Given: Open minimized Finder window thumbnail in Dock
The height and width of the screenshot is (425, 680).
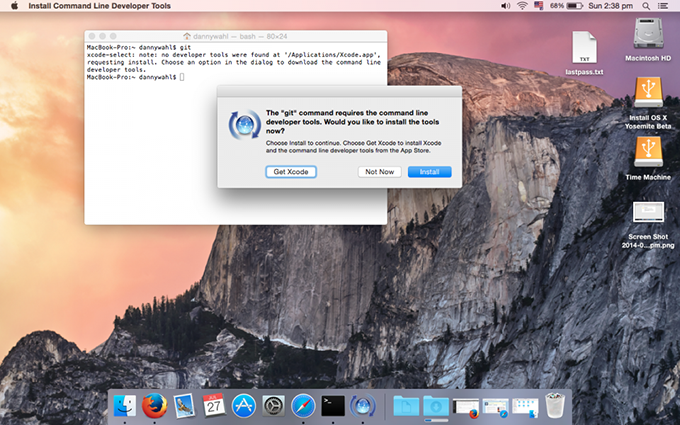Looking at the screenshot, I should click(525, 408).
